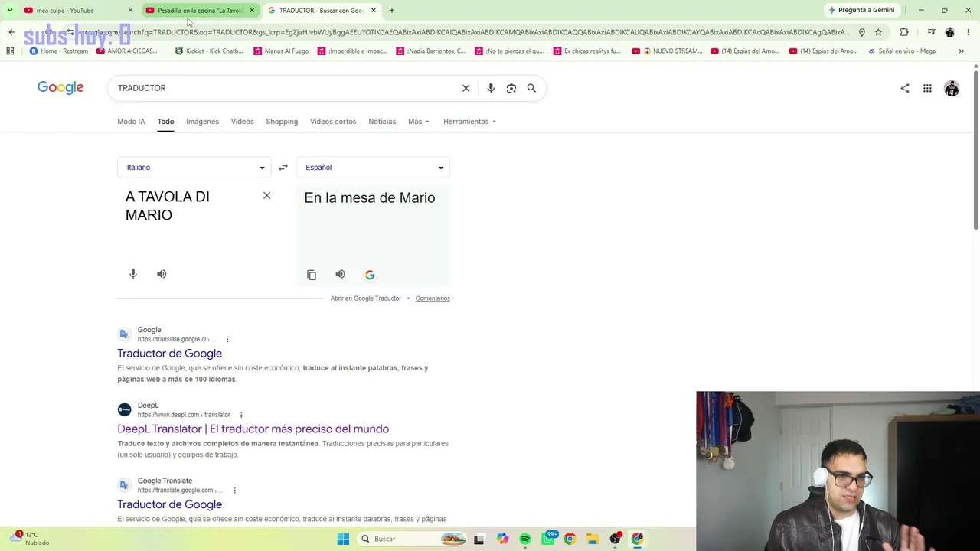Open the share icon near Google apps
980x551 pixels.
pos(905,88)
